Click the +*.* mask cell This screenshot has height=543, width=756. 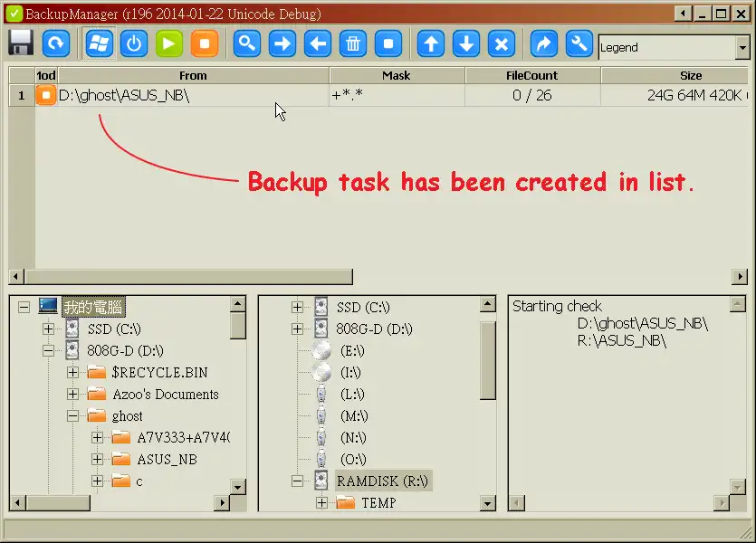coord(397,95)
